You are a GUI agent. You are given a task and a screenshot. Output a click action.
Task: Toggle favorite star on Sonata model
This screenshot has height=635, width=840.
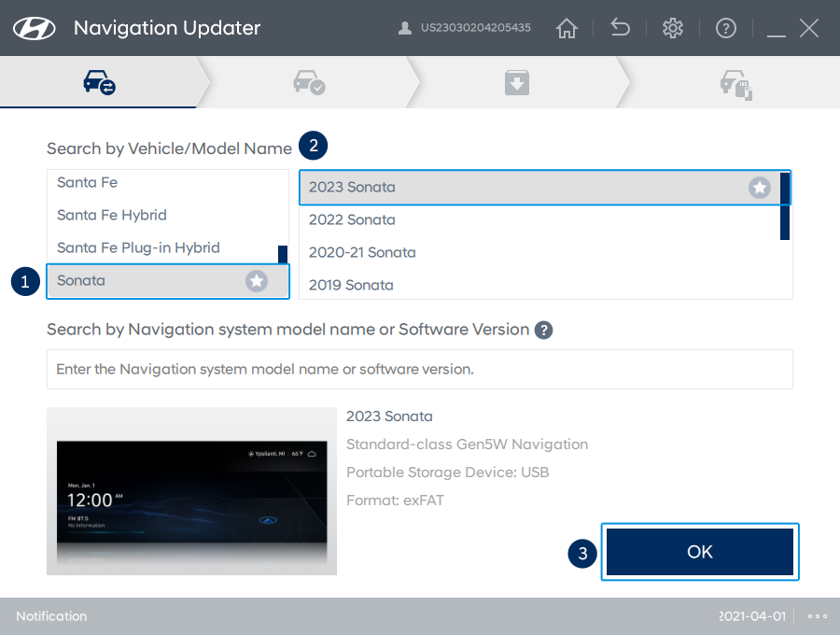point(257,280)
